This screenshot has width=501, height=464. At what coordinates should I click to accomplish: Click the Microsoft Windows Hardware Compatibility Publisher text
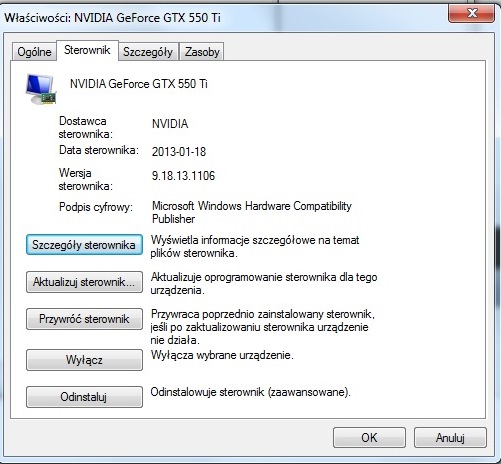coord(252,212)
